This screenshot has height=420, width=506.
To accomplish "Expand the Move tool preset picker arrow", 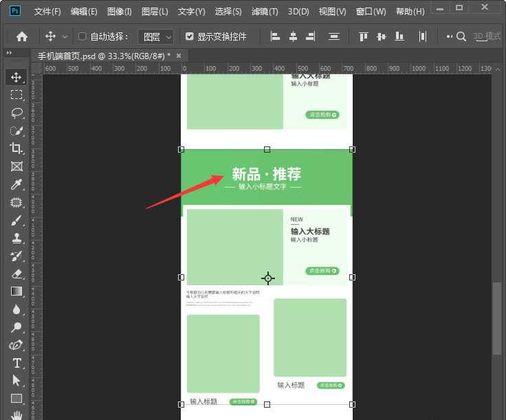I will [65, 36].
